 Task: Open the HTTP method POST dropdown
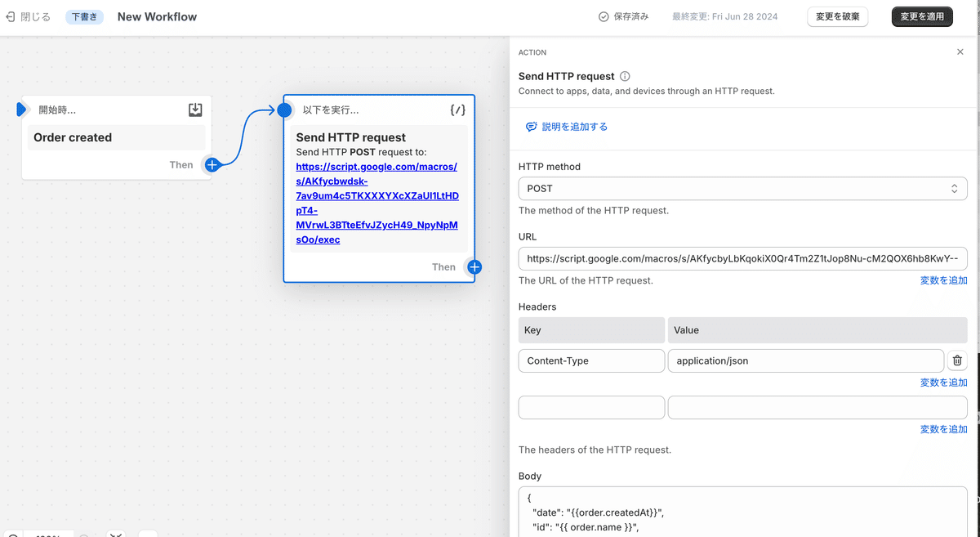(x=742, y=188)
